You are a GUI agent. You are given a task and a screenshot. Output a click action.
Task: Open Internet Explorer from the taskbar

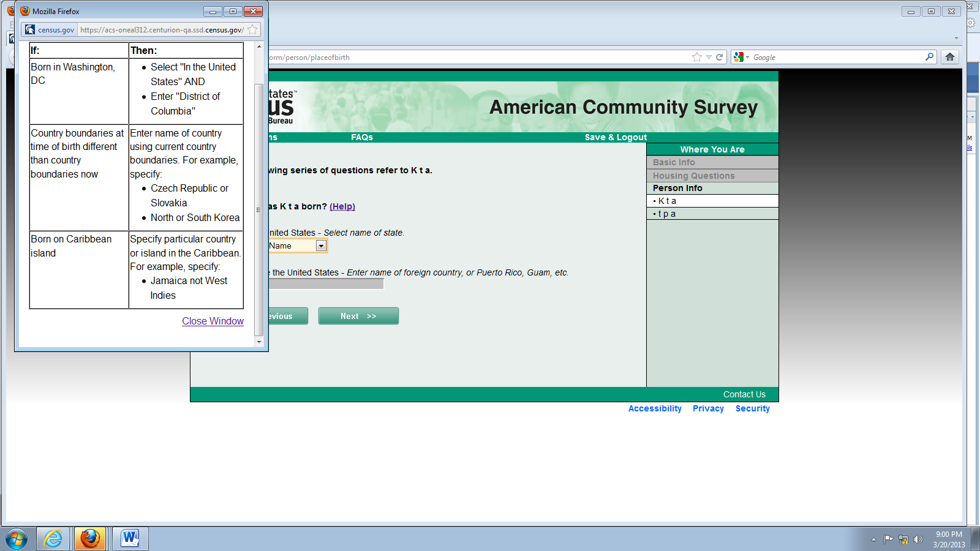coord(53,539)
